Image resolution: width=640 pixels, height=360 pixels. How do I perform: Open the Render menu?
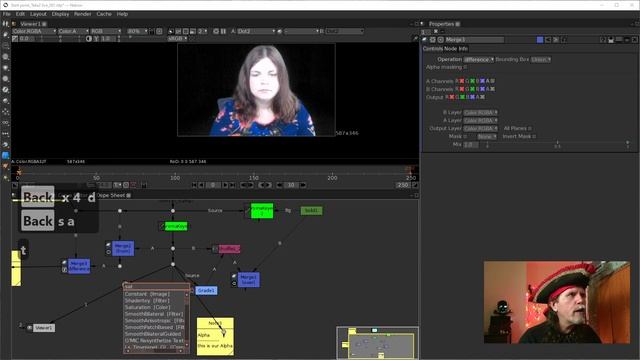(82, 14)
